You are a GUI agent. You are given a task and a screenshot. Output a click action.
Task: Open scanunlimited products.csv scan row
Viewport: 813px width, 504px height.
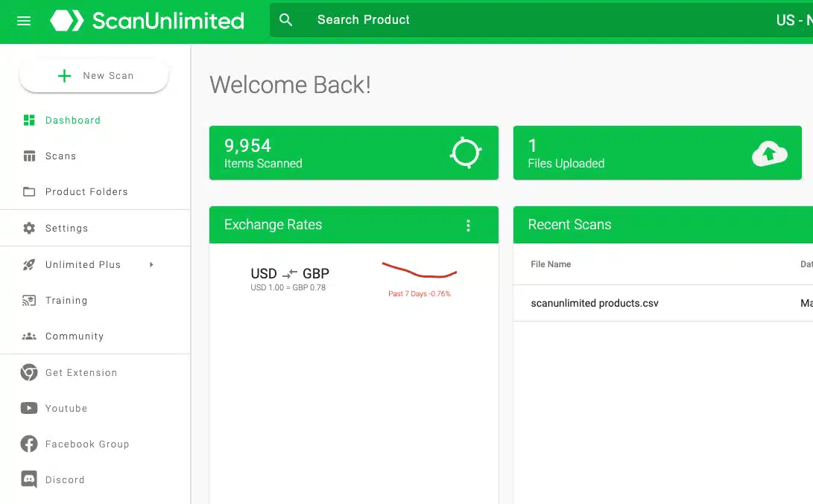click(663, 303)
